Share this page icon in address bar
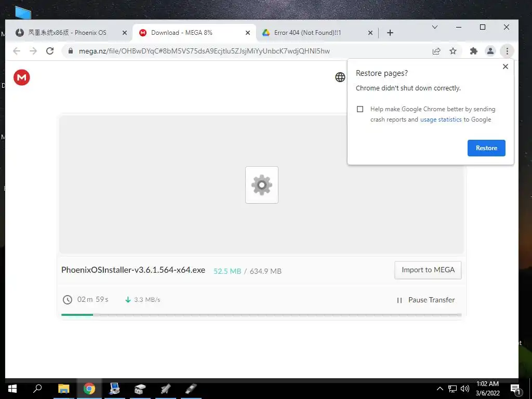 tap(436, 51)
